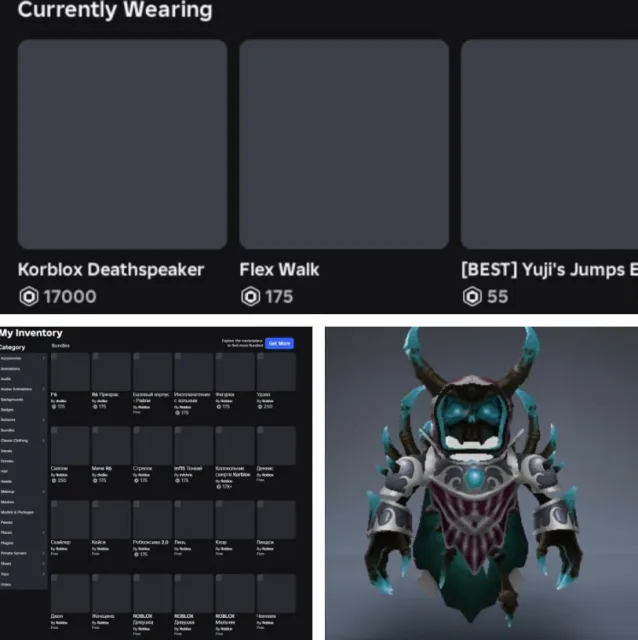The width and height of the screenshot is (638, 640).
Task: Click the [BEST] Yuji's Jumps title
Action: pos(549,269)
